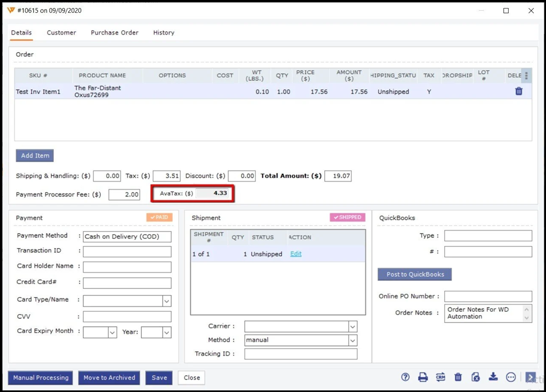Click the Tracking ID input field

[x=301, y=354]
